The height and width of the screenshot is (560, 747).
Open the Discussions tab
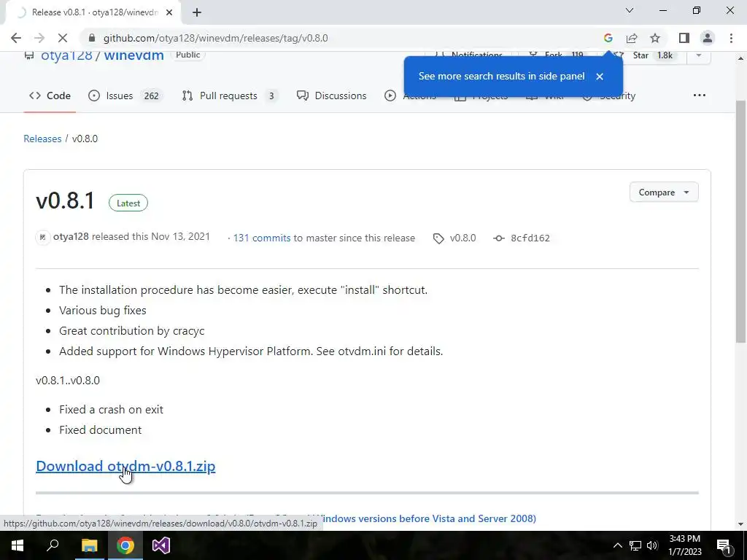332,96
